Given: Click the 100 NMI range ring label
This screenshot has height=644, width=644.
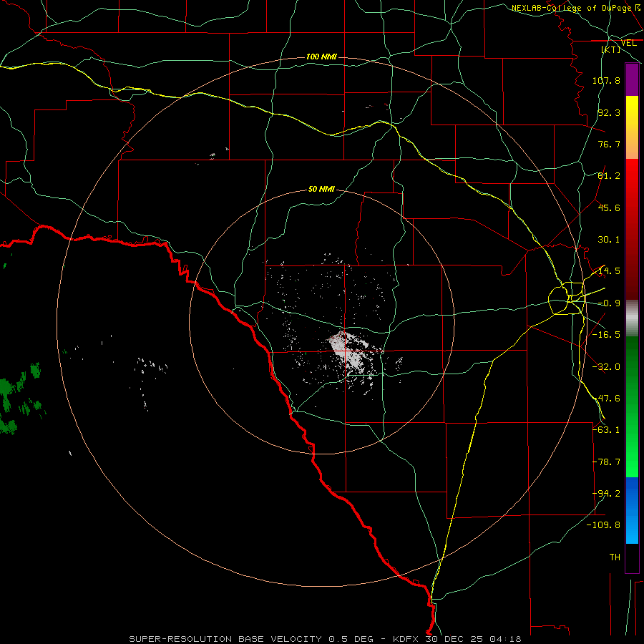Looking at the screenshot, I should 321,57.
